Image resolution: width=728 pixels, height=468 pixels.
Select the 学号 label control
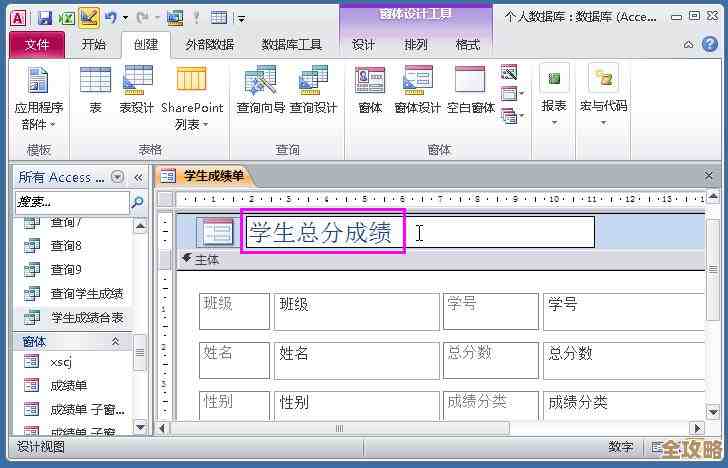click(x=491, y=311)
